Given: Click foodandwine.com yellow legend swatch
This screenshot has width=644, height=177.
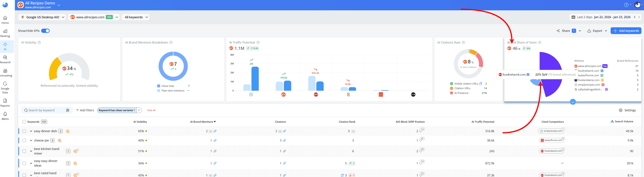Looking at the screenshot, I should (602, 80).
